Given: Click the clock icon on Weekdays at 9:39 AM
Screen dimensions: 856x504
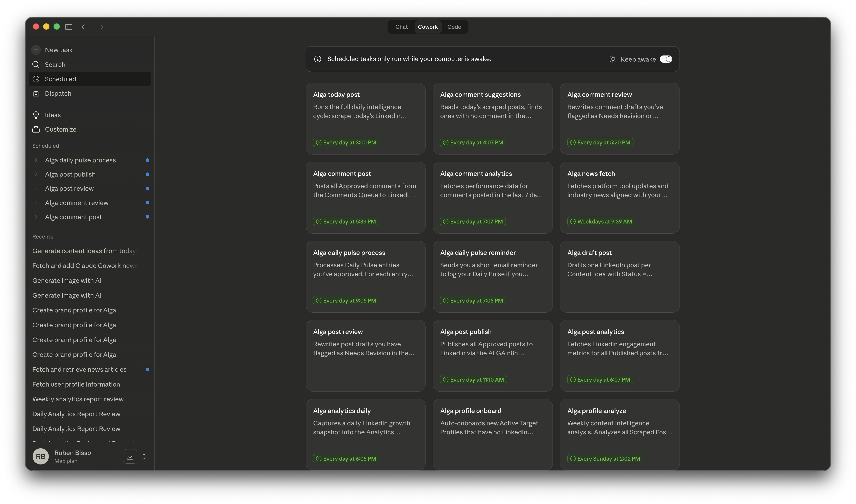Looking at the screenshot, I should pyautogui.click(x=573, y=221).
